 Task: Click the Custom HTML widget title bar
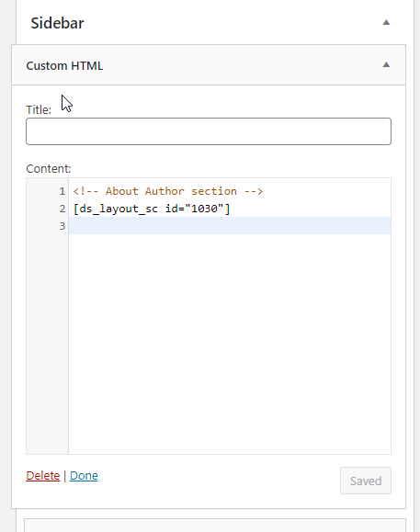[x=209, y=65]
